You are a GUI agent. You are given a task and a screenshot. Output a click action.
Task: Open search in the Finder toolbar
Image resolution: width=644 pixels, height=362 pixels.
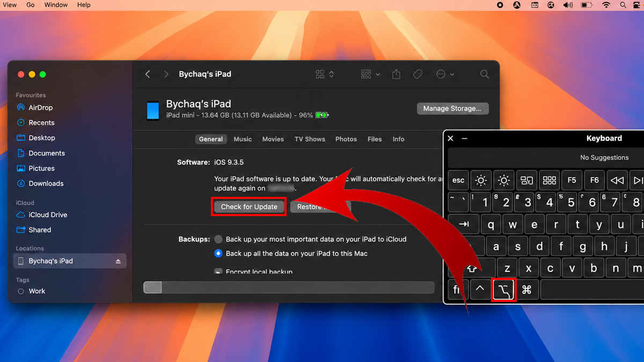485,74
